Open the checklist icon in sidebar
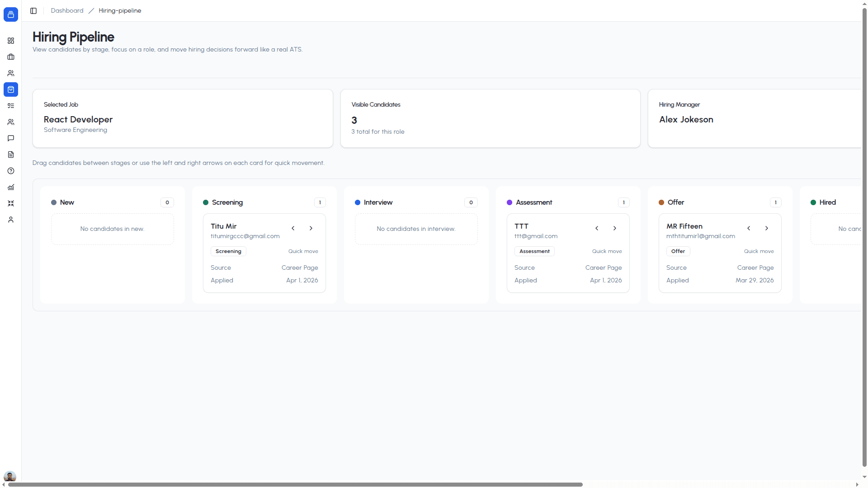 coord(11,106)
